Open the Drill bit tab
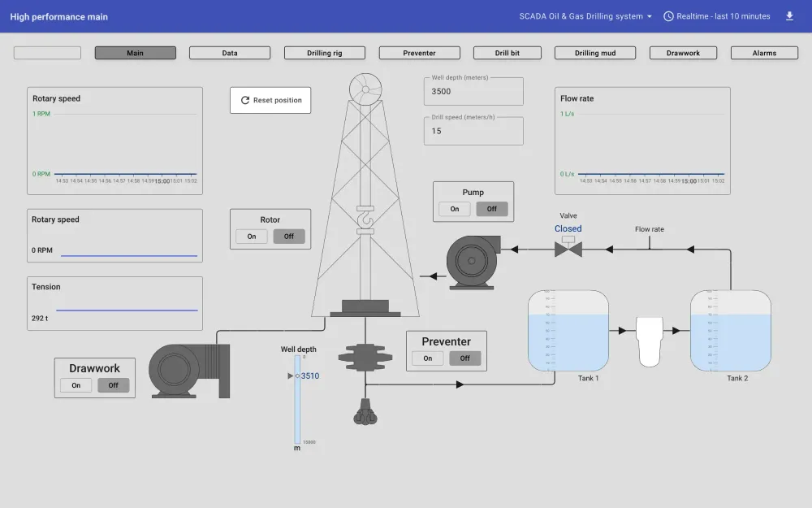 507,53
